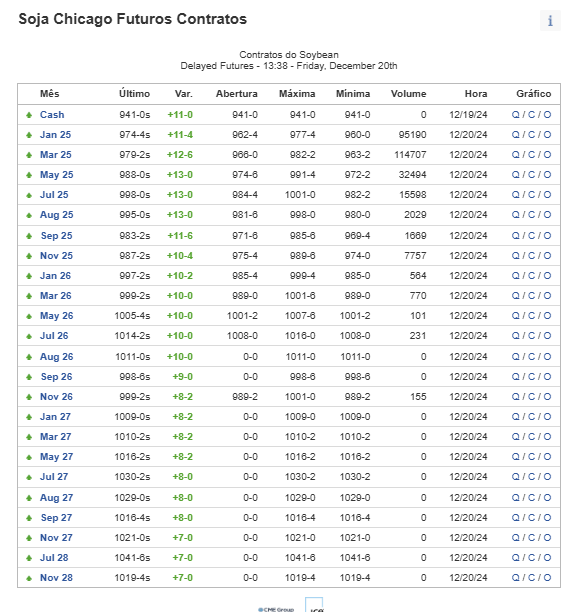This screenshot has height=612, width=570.
Task: Click the O link for Jul 25
Action: [x=547, y=195]
